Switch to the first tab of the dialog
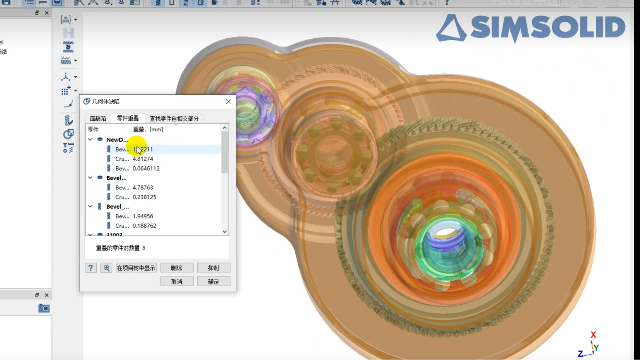 98,118
